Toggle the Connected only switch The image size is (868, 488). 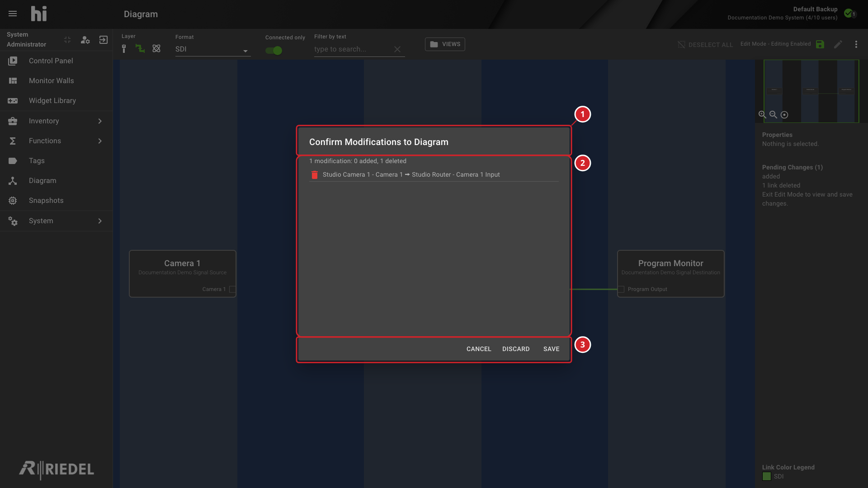pos(274,51)
